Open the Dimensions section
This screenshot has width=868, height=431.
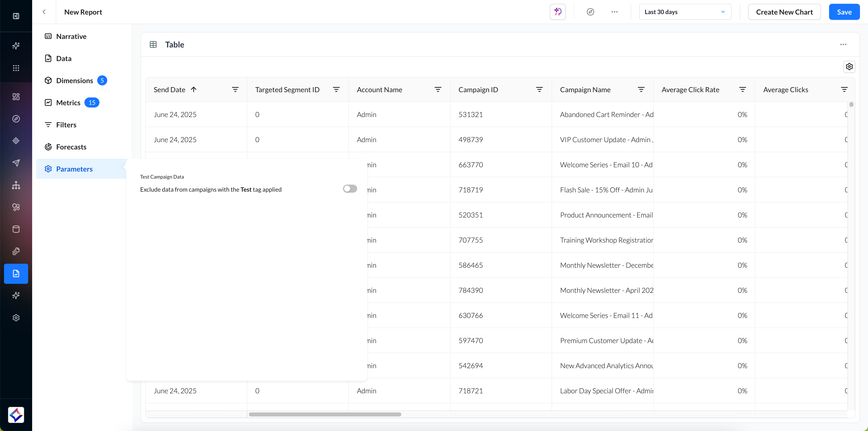click(74, 81)
